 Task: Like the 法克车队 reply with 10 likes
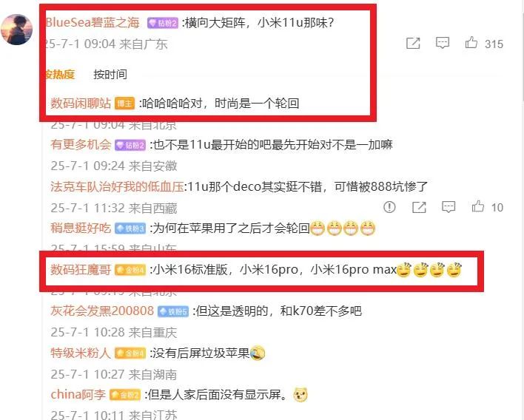pyautogui.click(x=478, y=207)
